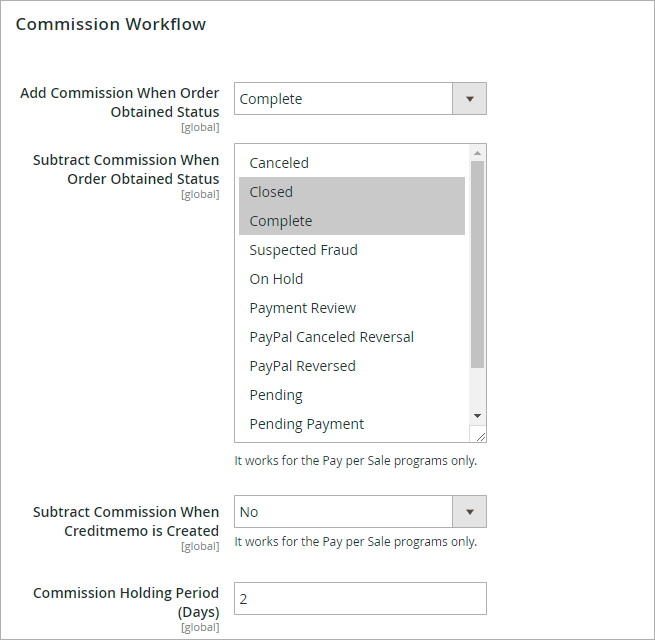Select the On Hold status
655x640 pixels.
[276, 279]
